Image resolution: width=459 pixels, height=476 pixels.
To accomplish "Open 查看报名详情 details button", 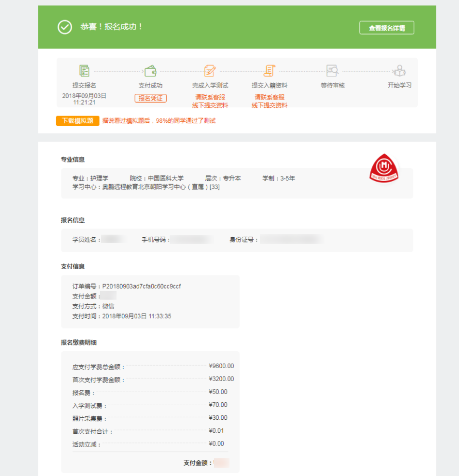I will [x=387, y=28].
